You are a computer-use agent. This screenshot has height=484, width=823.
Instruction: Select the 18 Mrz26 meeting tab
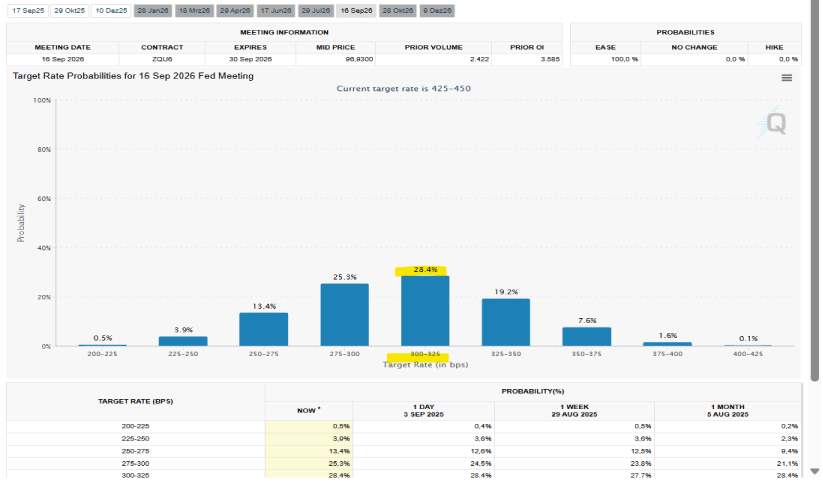point(193,10)
